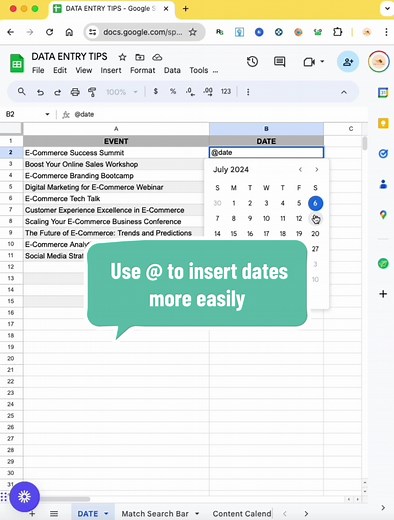Undo the last action
Screen dimensions: 394x520
point(40,92)
